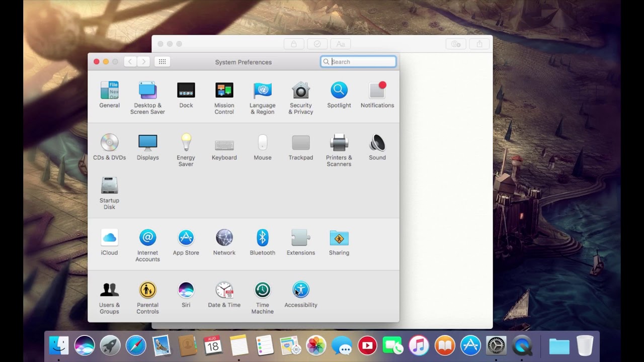
Task: Open Calendar from the Dock
Action: click(x=213, y=345)
